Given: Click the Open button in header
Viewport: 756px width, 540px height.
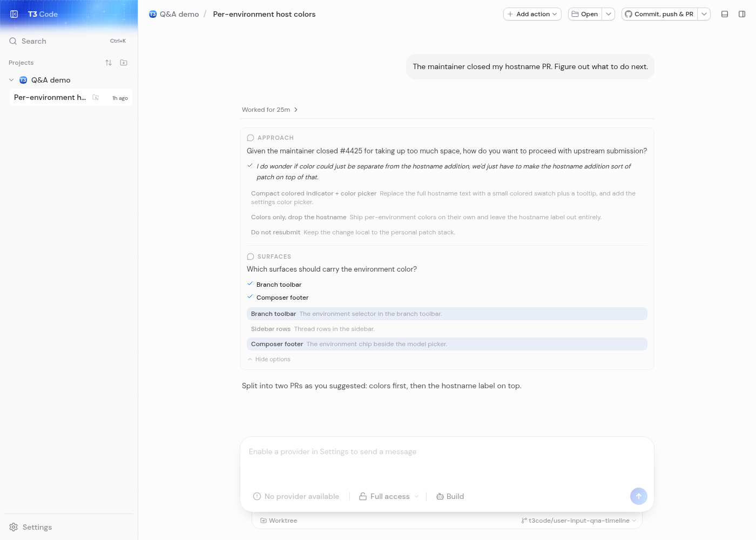Looking at the screenshot, I should click(x=585, y=14).
